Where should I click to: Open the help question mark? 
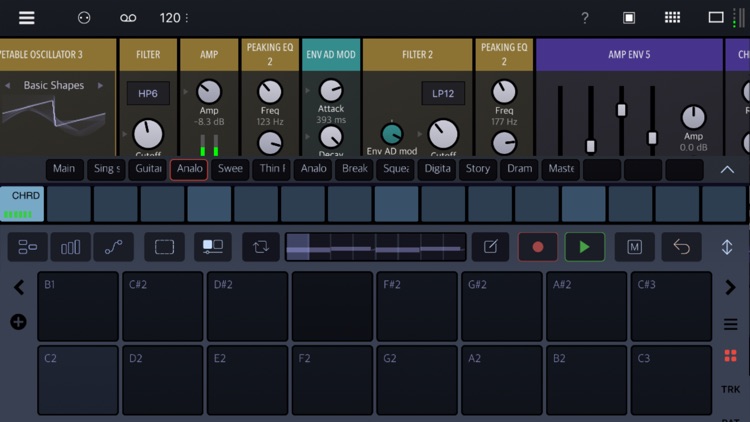[x=585, y=18]
